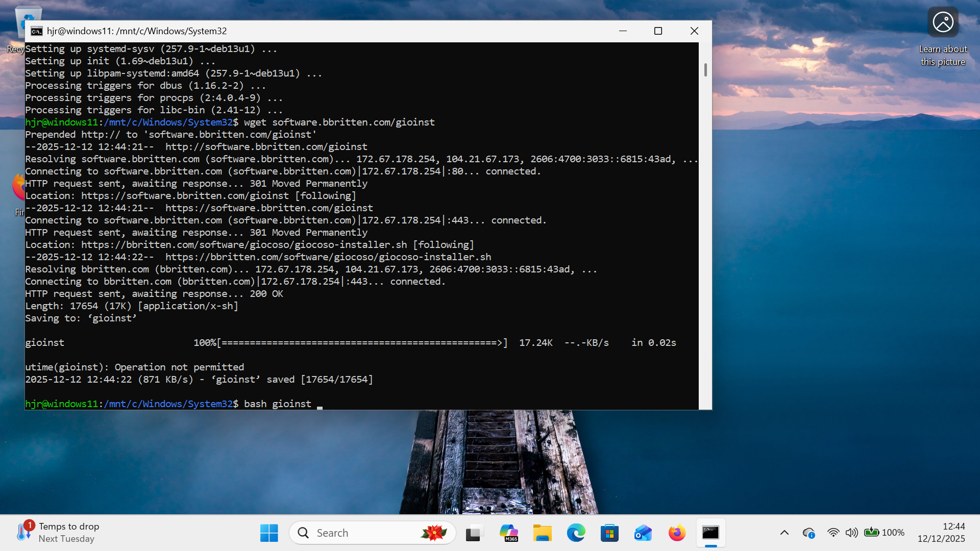Open the Windows Start menu
This screenshot has width=980, height=551.
point(269,533)
